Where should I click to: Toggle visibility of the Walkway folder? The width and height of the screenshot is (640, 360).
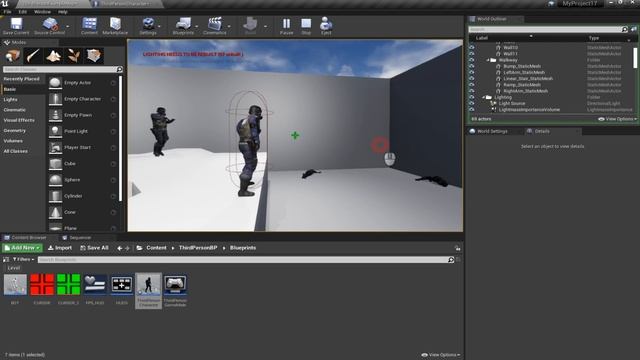(472, 60)
